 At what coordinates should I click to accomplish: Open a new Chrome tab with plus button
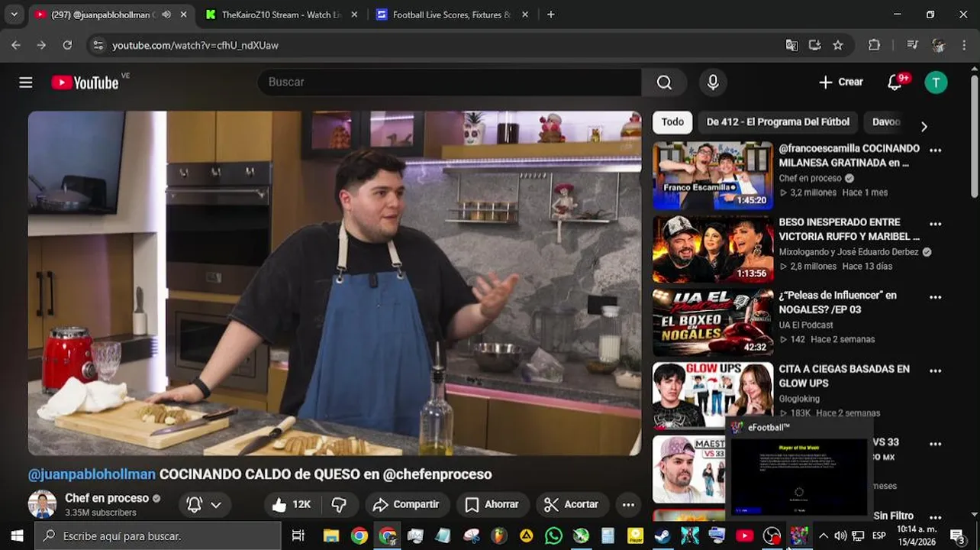pos(551,15)
